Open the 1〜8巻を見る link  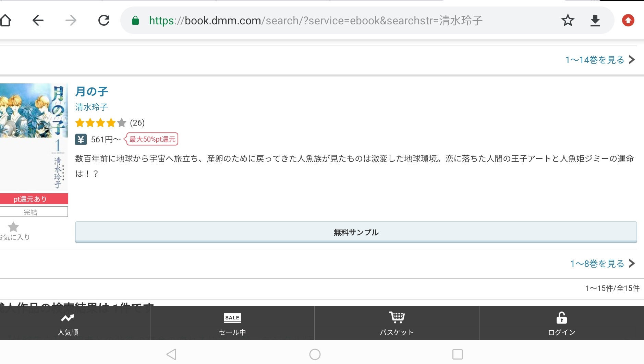[597, 263]
